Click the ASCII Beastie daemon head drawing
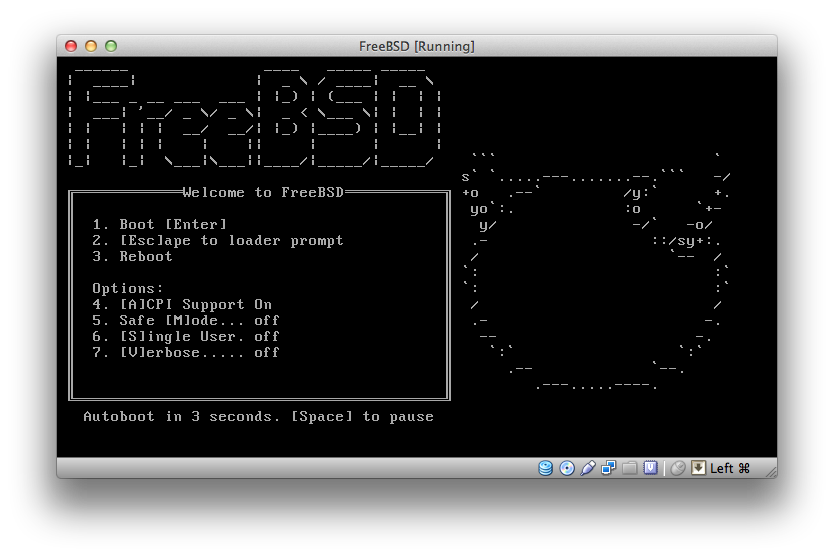This screenshot has width=834, height=557. tap(596, 271)
